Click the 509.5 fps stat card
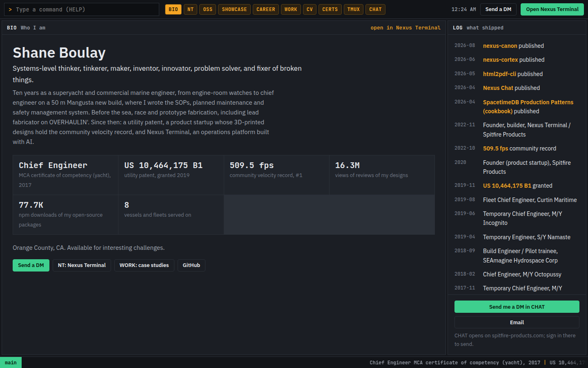588x368 pixels. point(276,175)
